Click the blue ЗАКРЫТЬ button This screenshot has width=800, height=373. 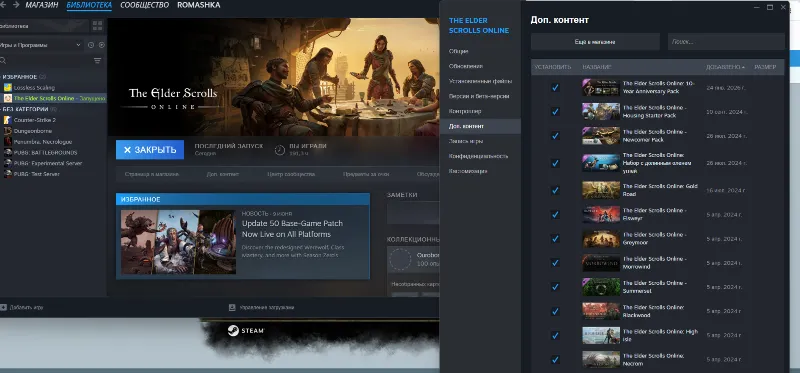(150, 150)
